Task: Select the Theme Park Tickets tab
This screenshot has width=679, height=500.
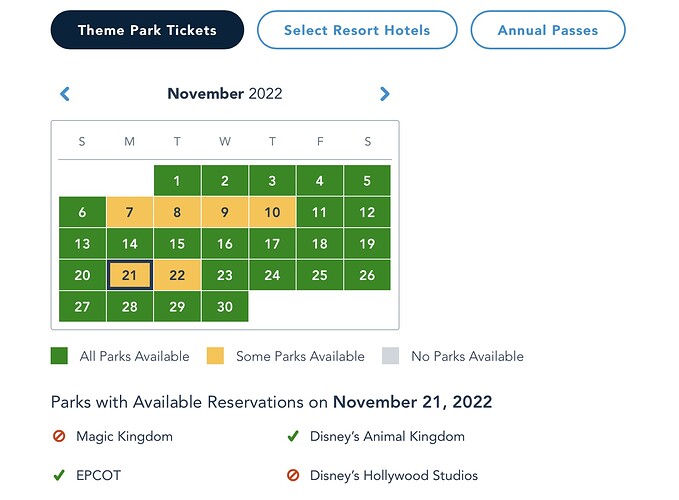Action: point(147,30)
